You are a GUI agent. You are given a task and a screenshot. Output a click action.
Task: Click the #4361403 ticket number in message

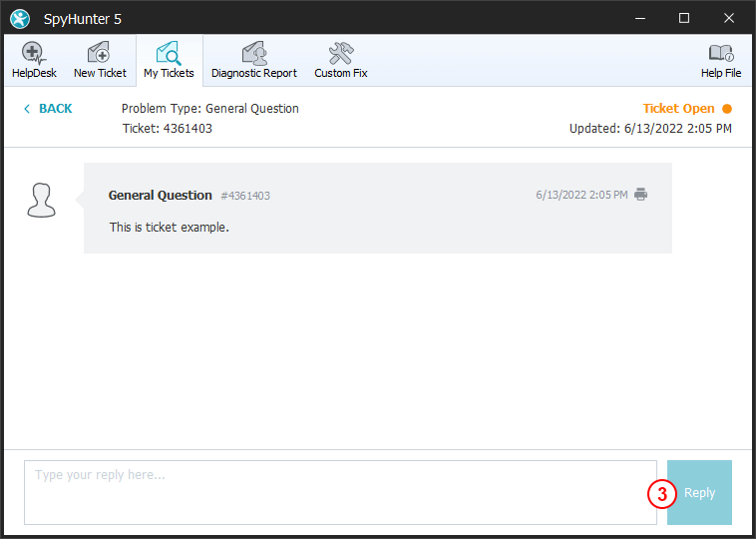coord(245,196)
